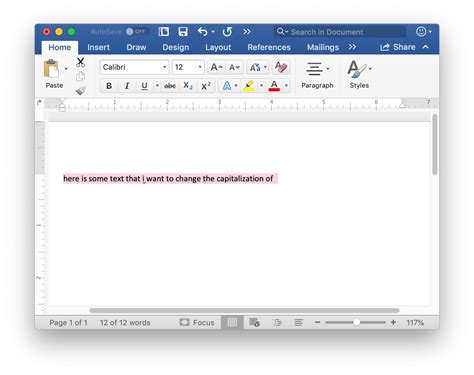Expand the Paste options arrow

click(66, 69)
